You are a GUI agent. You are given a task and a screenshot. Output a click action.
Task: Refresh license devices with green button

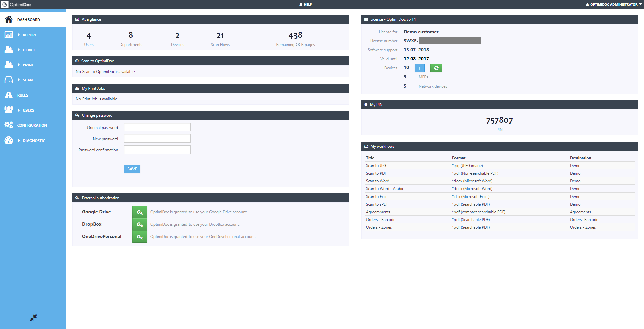coord(436,68)
